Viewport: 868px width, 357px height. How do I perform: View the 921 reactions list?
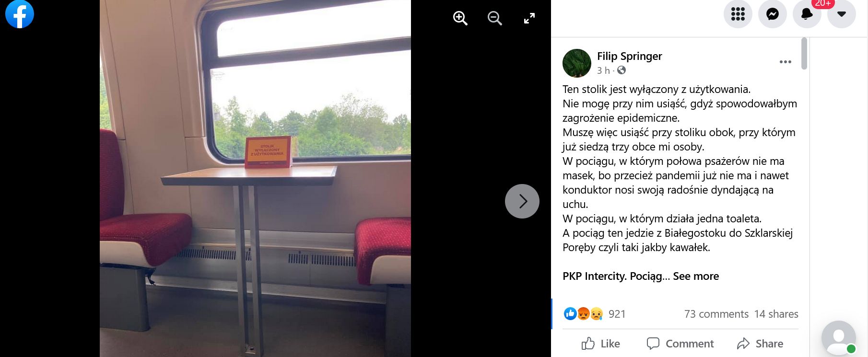pyautogui.click(x=595, y=314)
